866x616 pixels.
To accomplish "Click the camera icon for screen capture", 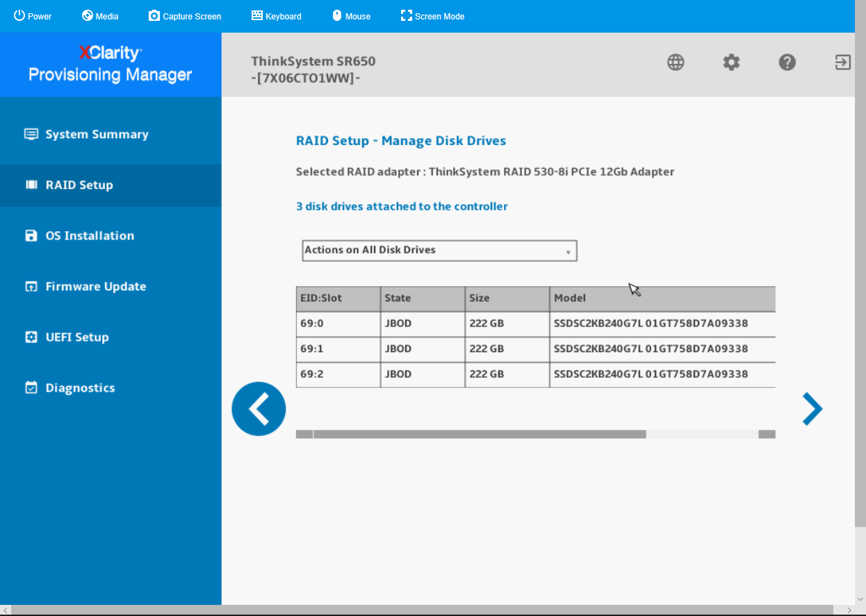I will [x=154, y=15].
